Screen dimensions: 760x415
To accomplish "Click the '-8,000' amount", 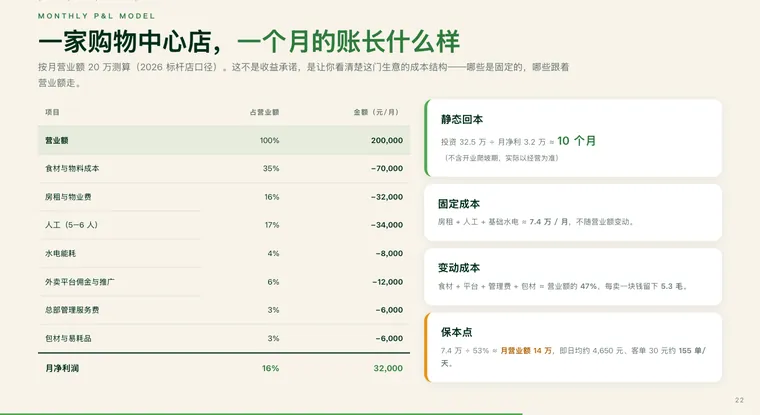I will click(x=389, y=253).
